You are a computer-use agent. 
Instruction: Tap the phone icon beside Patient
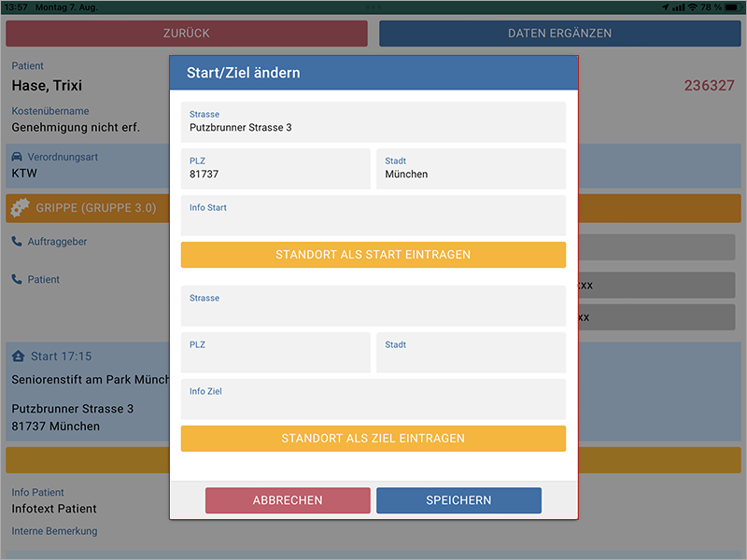[x=18, y=279]
